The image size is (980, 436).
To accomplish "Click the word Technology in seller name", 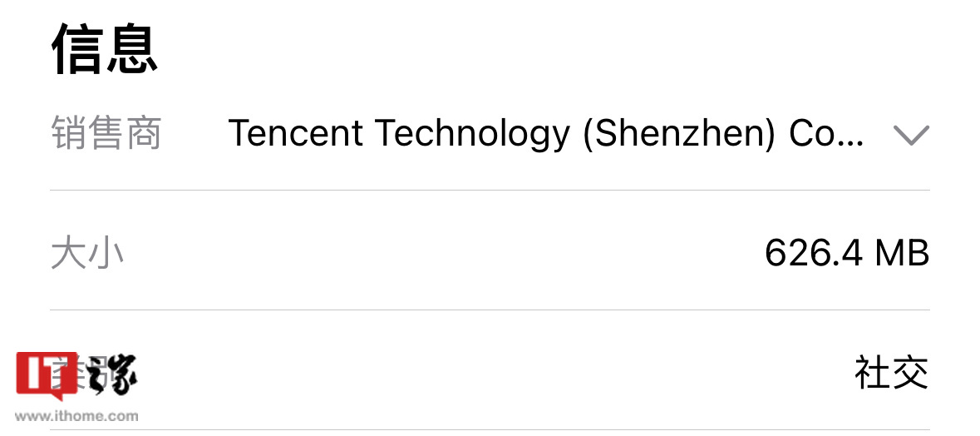I will 472,135.
